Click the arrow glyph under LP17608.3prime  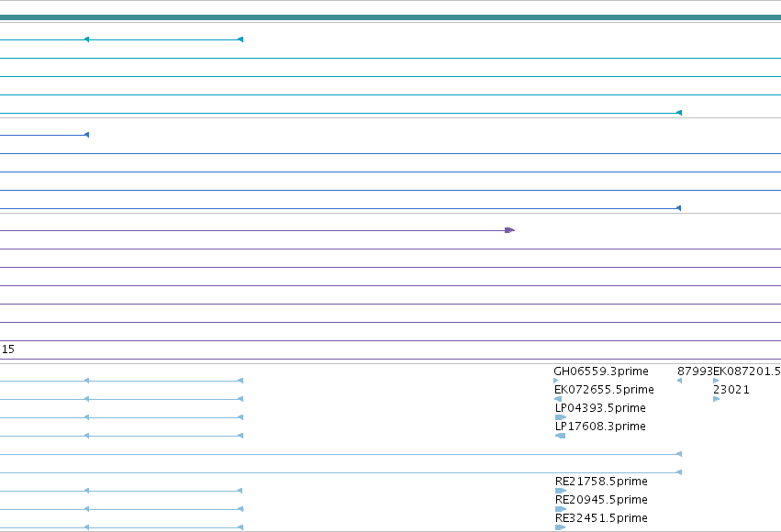point(560,436)
